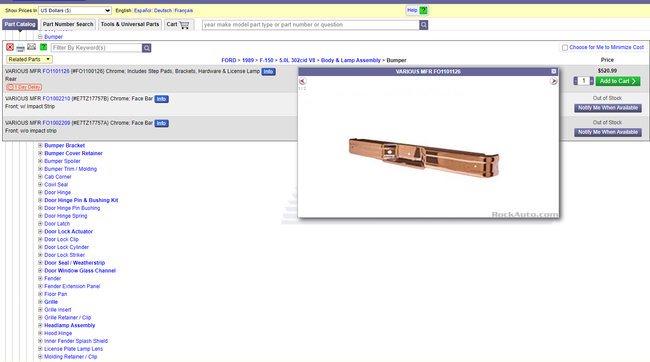Open the Bumper Spoiler category

tap(62, 161)
